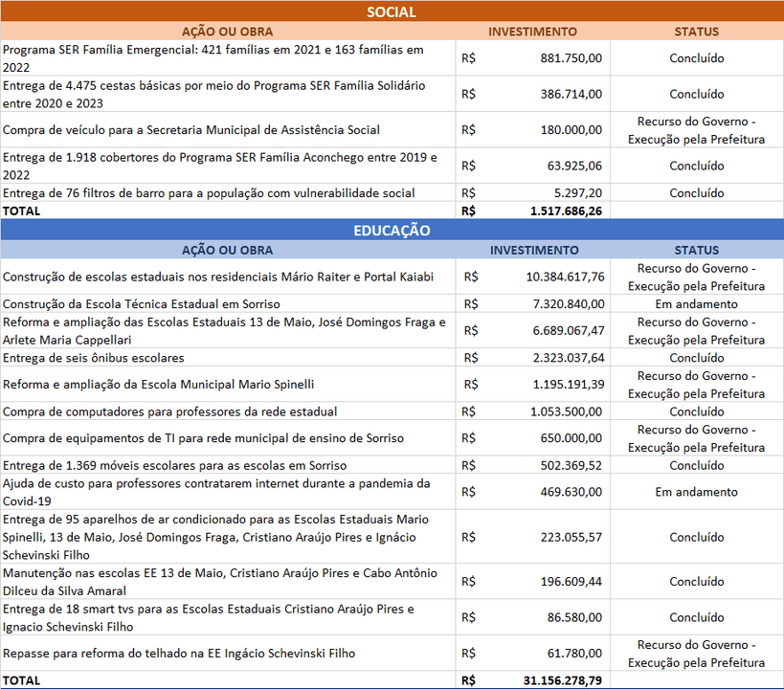Select the Programa SER Família Emergencial cell
This screenshot has width=784, height=689.
tap(227, 58)
